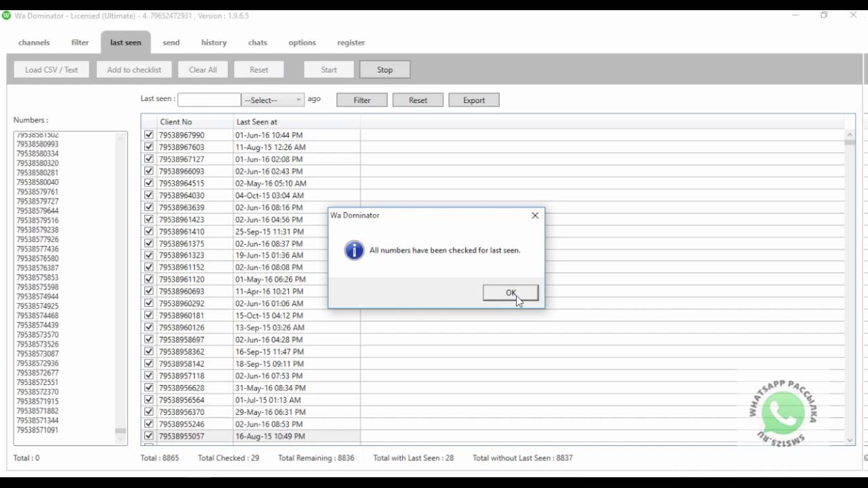Open the --Select-- time unit dropdown

[x=271, y=99]
